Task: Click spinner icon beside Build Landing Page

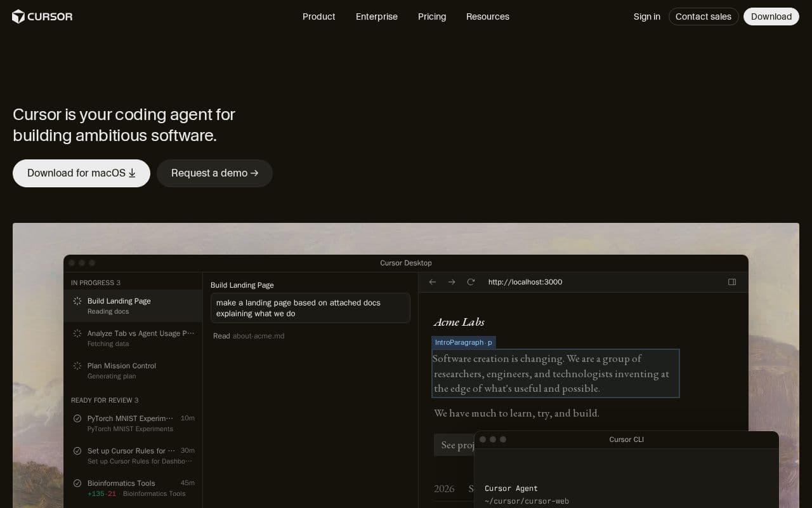Action: tap(77, 301)
